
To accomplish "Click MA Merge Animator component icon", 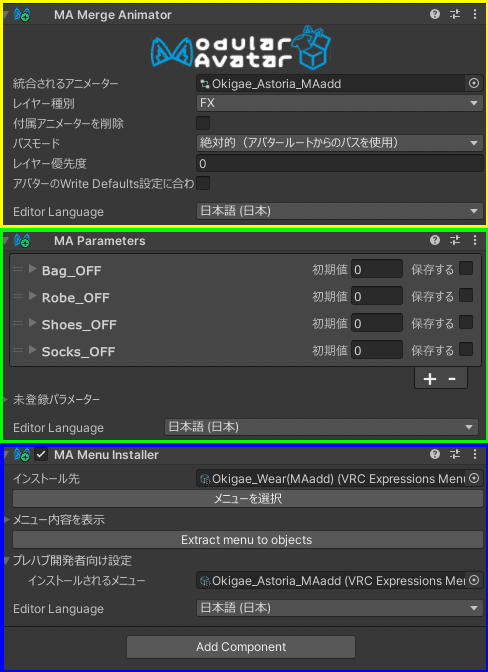I will 22,15.
